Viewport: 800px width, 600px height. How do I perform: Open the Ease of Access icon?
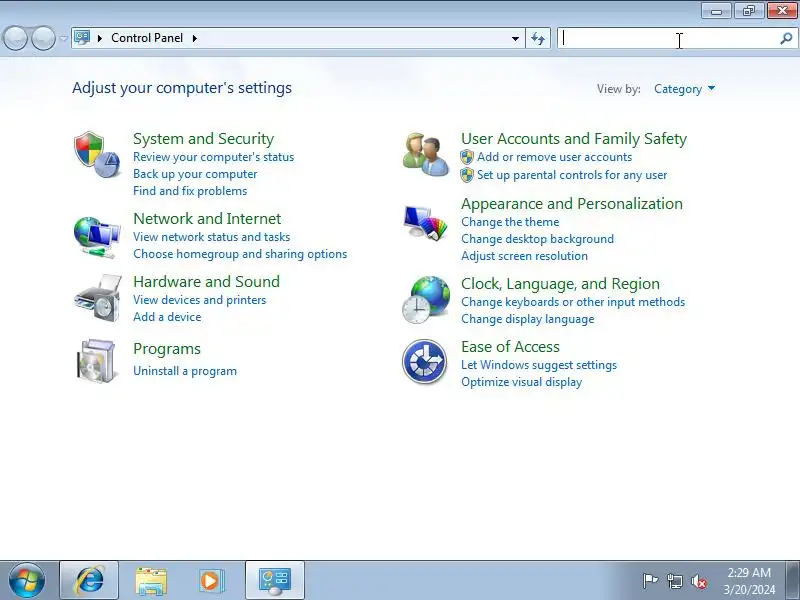424,361
